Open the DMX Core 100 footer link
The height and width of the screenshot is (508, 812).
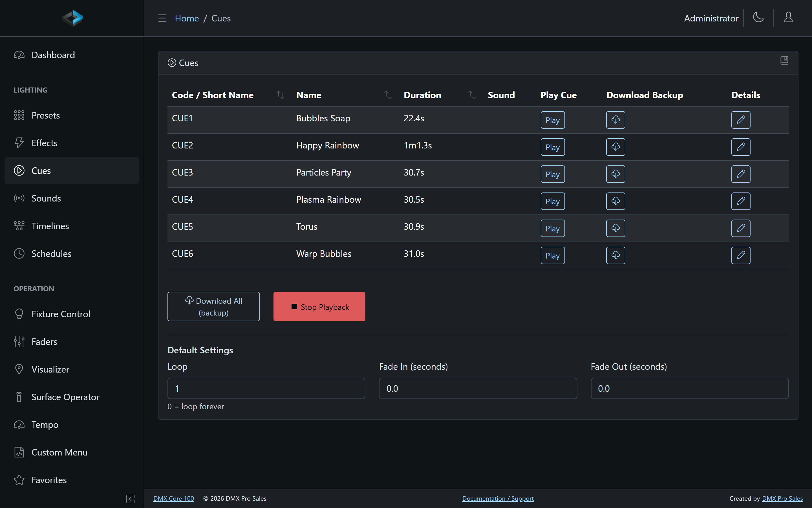pos(173,499)
